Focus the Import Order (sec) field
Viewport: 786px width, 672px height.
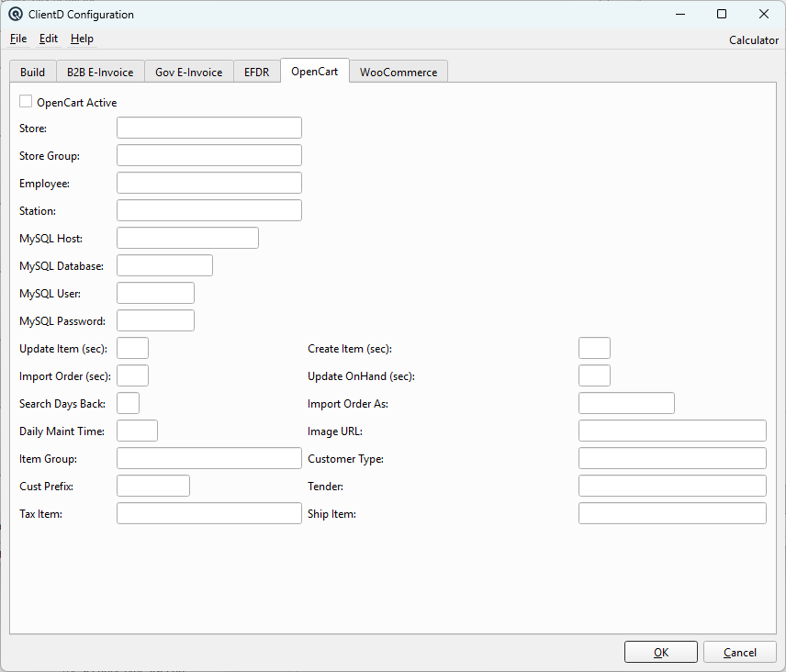click(x=132, y=375)
